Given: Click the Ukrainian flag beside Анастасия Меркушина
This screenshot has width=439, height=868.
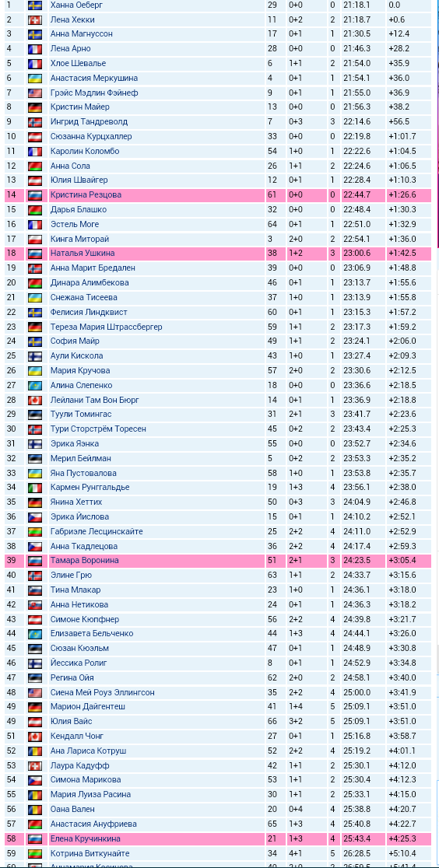Looking at the screenshot, I should pyautogui.click(x=35, y=78).
